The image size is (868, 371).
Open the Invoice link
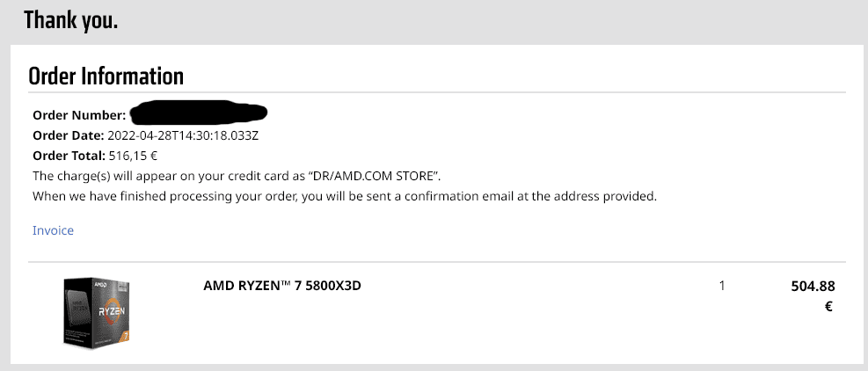53,230
